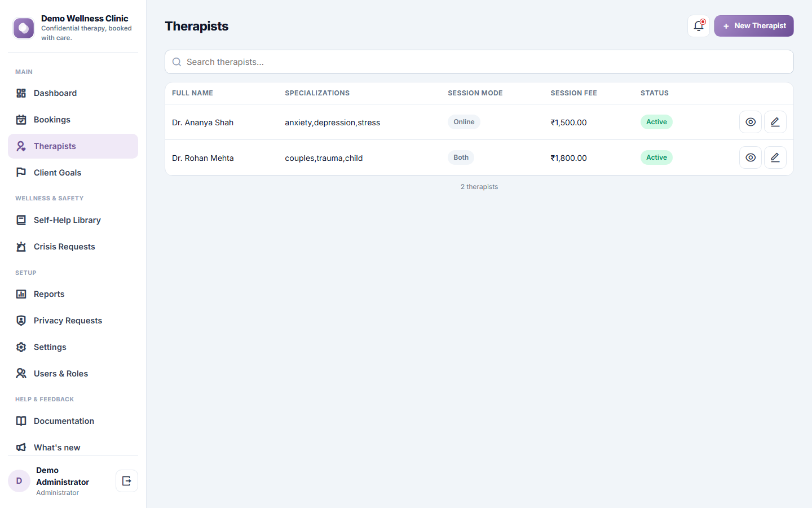
Task: Click the ₹1,800.00 session fee
Action: (x=568, y=158)
